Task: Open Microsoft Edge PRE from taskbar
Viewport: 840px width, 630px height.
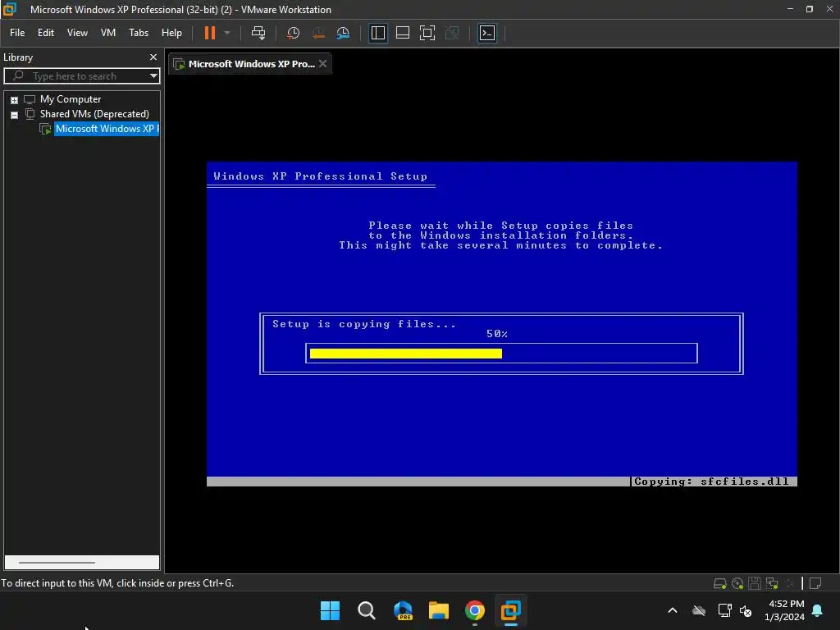Action: pos(402,610)
